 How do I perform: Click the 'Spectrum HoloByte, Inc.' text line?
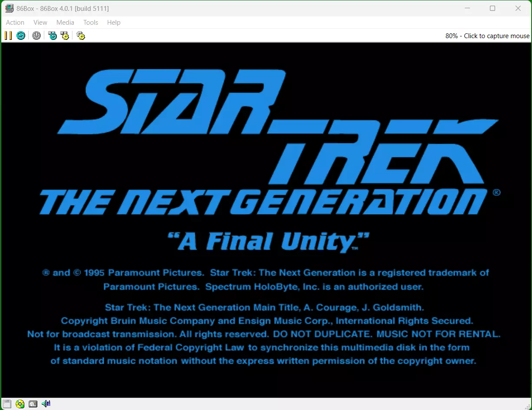[x=263, y=286]
